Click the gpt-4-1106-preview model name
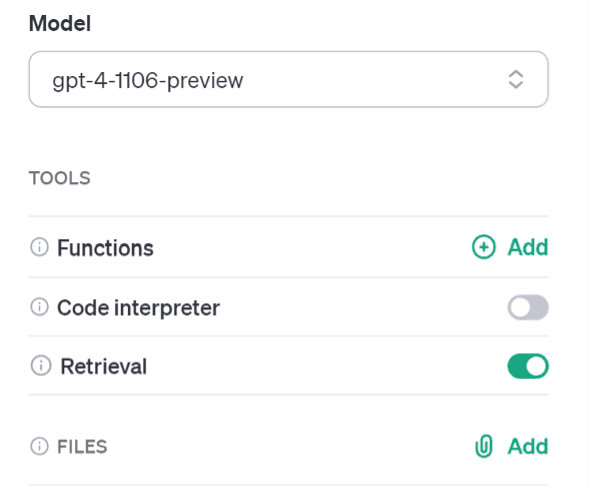The width and height of the screenshot is (592, 493). tap(148, 80)
